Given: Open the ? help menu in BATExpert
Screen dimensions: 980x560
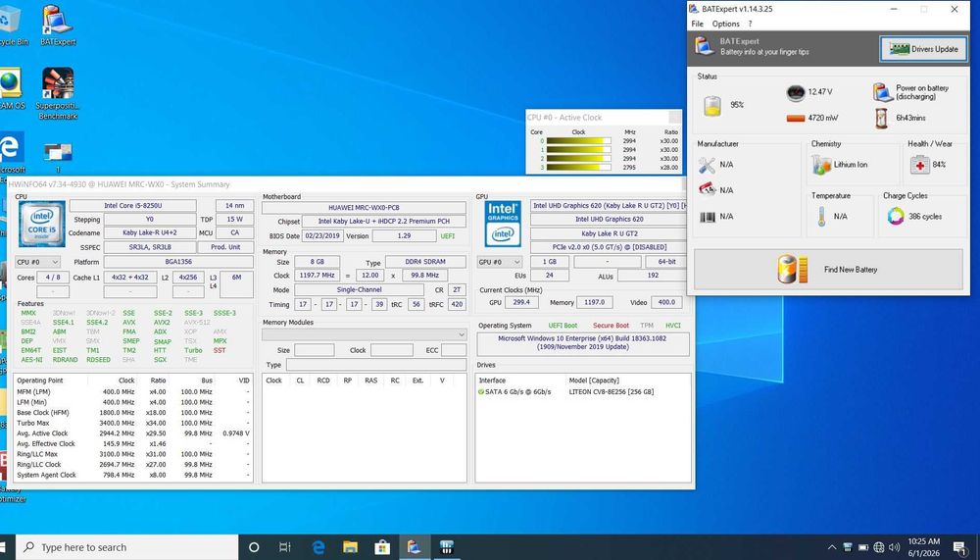Looking at the screenshot, I should [x=750, y=24].
